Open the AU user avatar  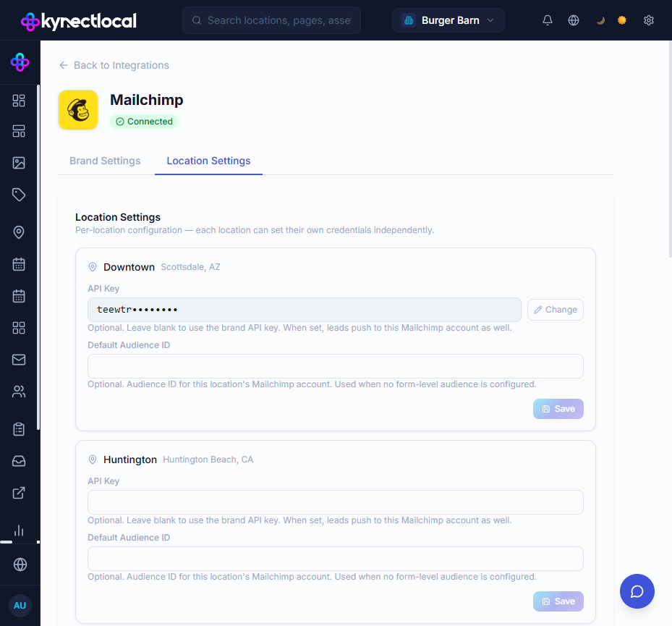[x=20, y=606]
